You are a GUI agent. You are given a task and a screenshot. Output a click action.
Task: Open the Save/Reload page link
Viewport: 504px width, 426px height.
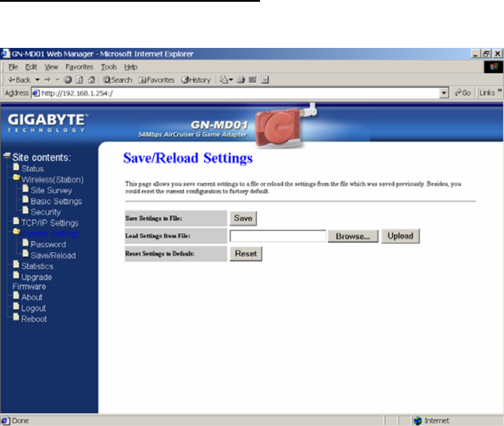[53, 256]
